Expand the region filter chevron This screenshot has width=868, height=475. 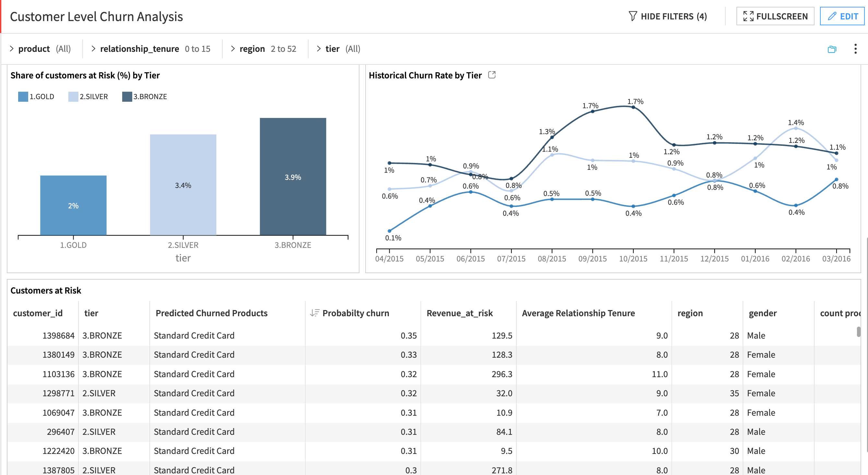(232, 49)
